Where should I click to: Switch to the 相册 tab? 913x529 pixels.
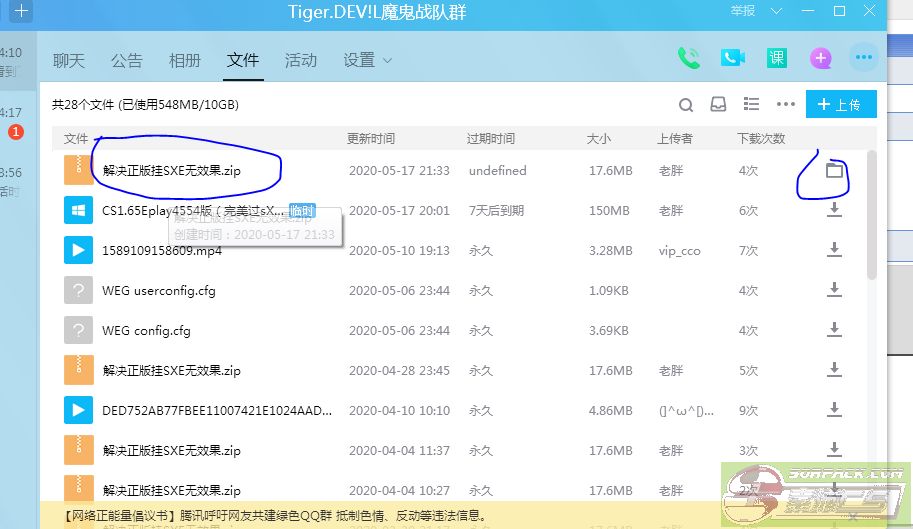(x=185, y=60)
